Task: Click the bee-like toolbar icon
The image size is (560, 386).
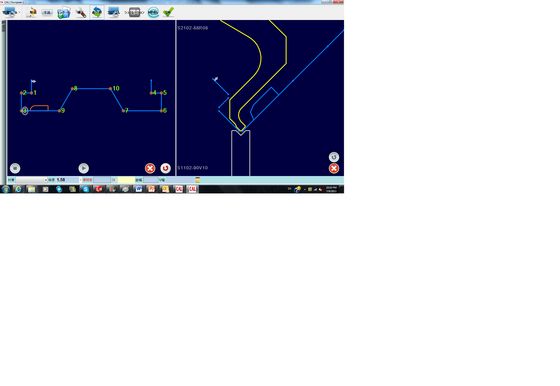Action: point(32,12)
